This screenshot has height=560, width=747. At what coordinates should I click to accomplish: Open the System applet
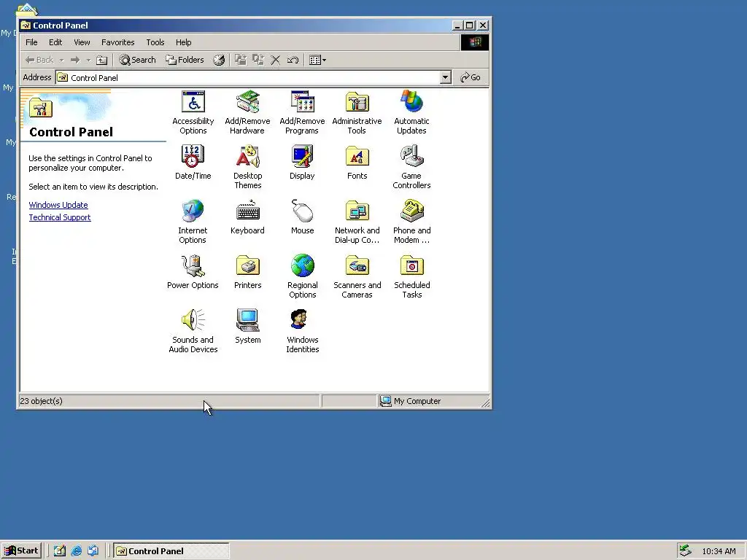(248, 327)
